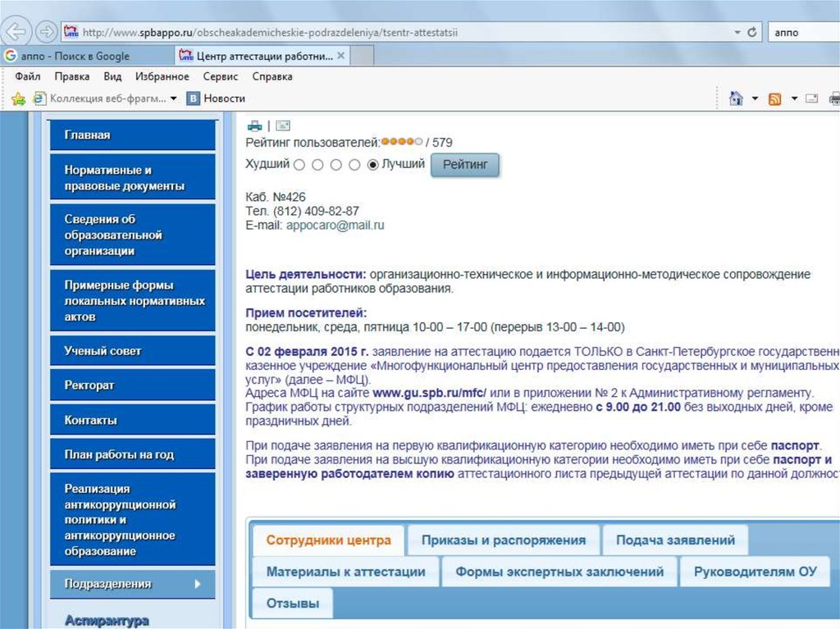Click the email envelope icon beside printer
This screenshot has width=840, height=629.
click(x=283, y=125)
